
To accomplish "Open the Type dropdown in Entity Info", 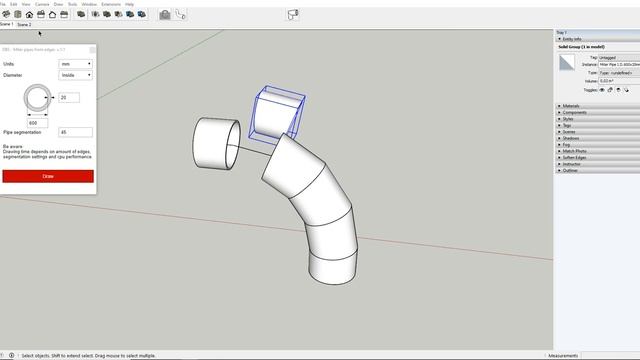I will [x=619, y=73].
